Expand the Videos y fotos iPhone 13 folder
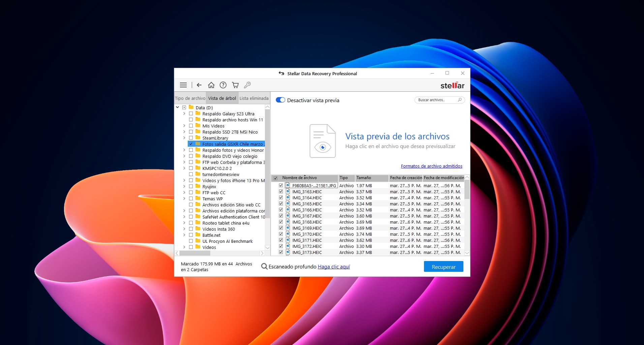 (184, 180)
